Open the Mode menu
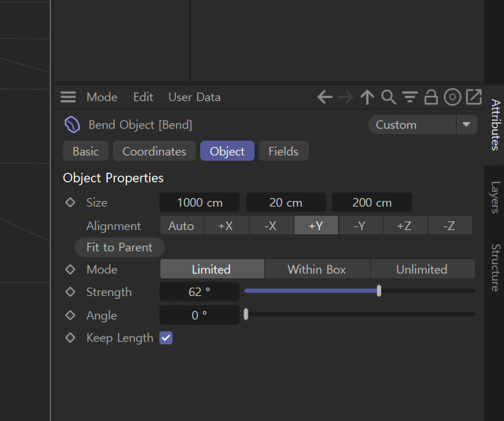504x421 pixels. [102, 97]
